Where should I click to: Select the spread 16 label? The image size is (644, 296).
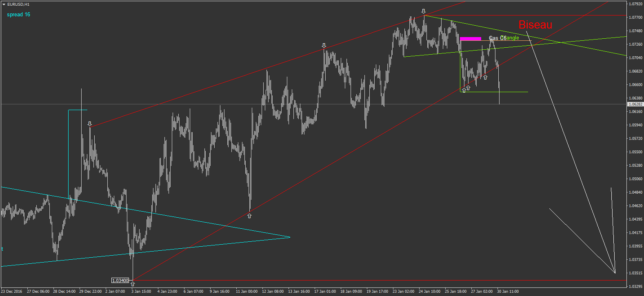[18, 15]
